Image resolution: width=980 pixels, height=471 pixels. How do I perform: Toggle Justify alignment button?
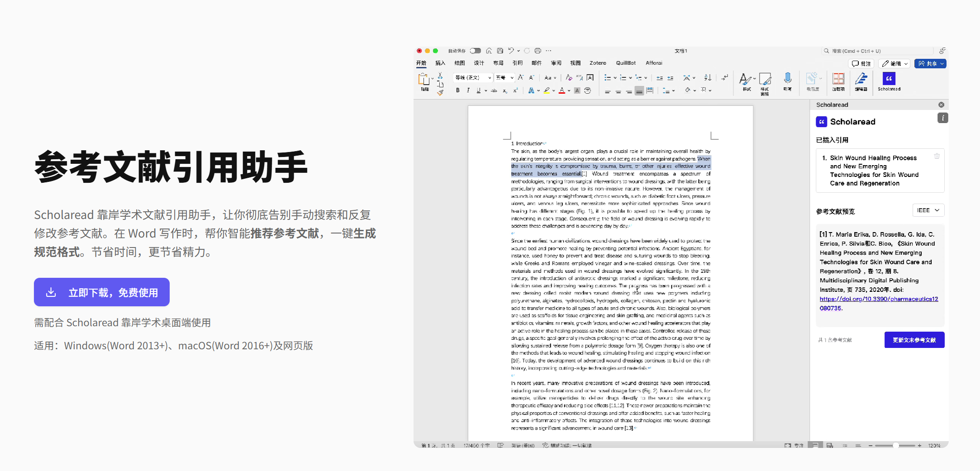[x=639, y=91]
